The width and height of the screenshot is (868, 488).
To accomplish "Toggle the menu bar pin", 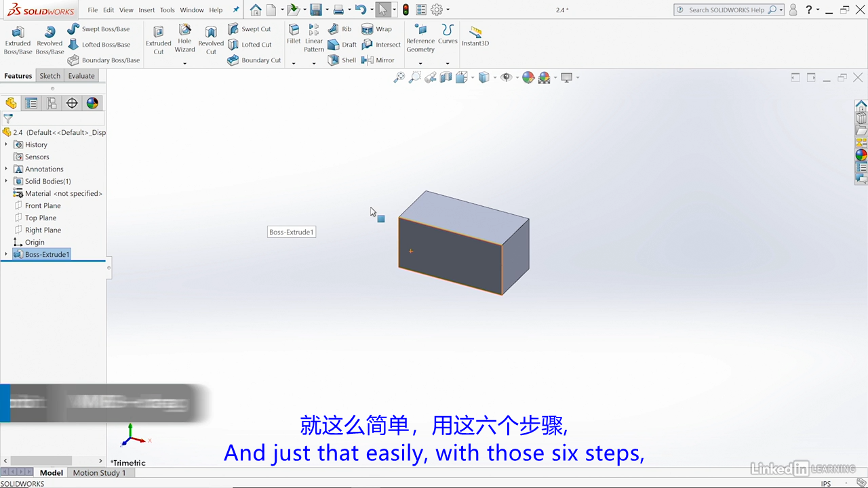I will pyautogui.click(x=236, y=9).
